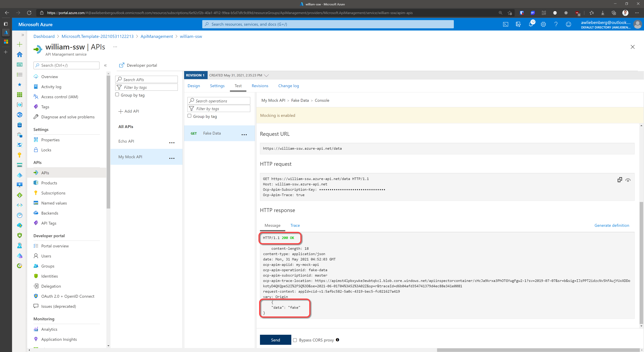This screenshot has height=352, width=644.
Task: Click the copy HTTP request icon
Action: click(620, 180)
